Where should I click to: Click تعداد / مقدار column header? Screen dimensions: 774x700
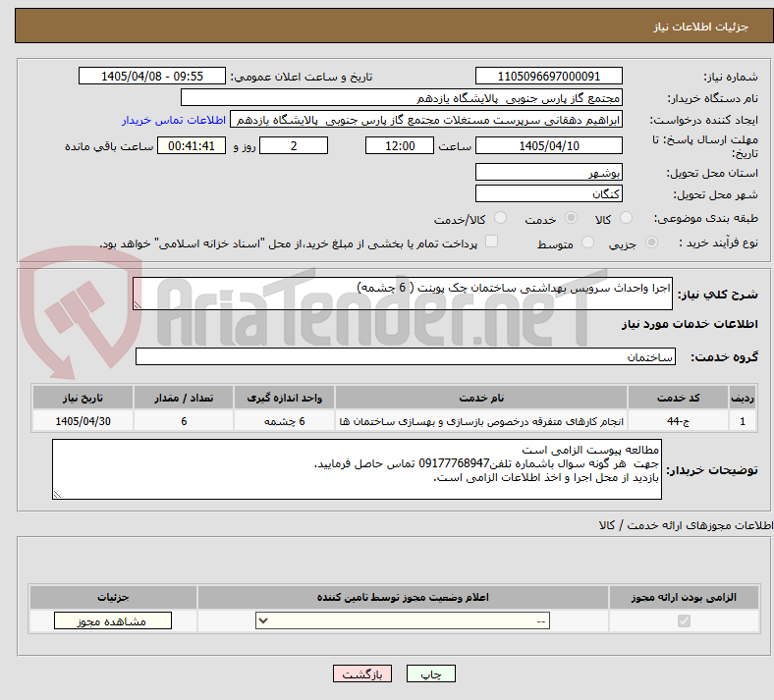(x=184, y=398)
